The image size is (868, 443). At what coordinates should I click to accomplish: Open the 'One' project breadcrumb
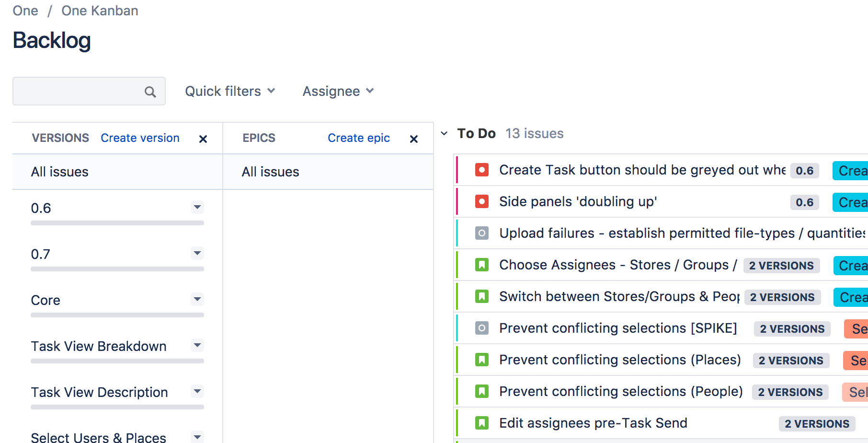tap(25, 11)
